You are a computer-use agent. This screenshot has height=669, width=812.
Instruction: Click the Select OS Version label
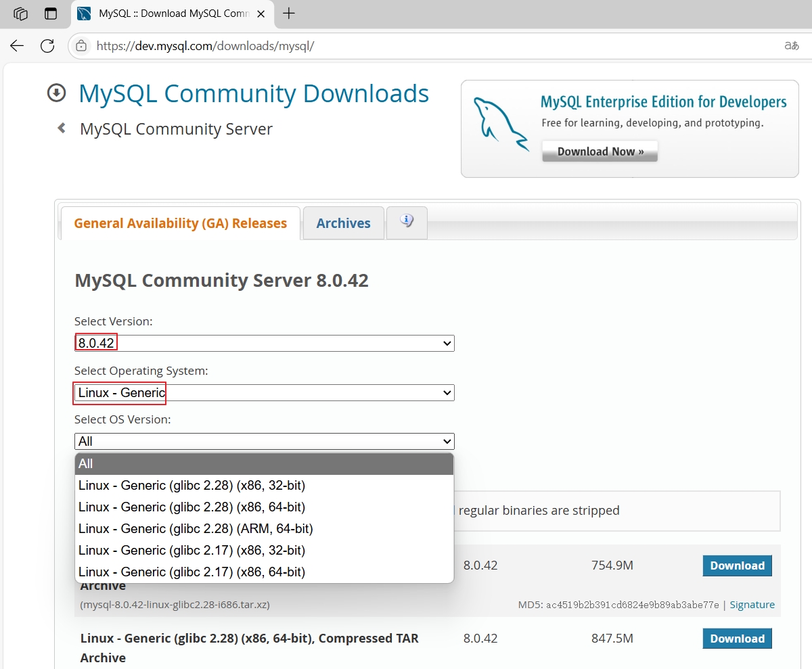(122, 419)
